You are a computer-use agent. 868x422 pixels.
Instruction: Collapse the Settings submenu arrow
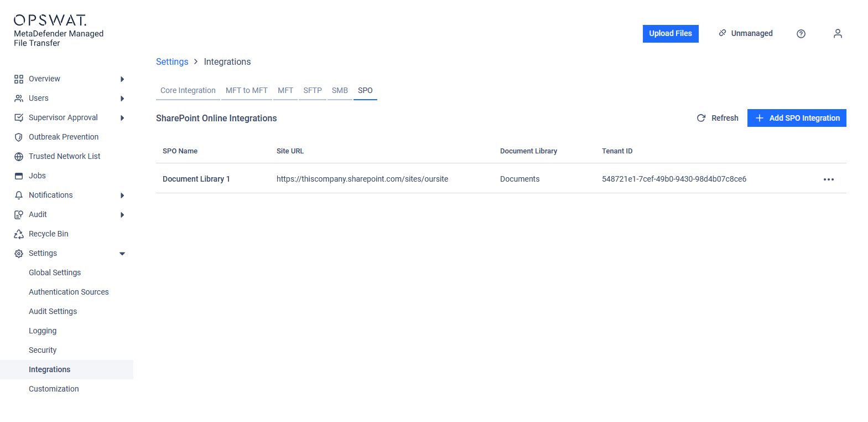pos(122,254)
